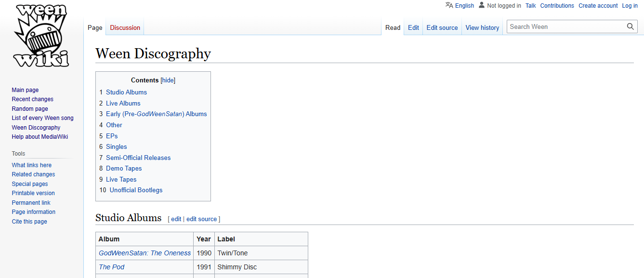This screenshot has height=278, width=644.
Task: Open Recent changes in sidebar
Action: coord(33,99)
